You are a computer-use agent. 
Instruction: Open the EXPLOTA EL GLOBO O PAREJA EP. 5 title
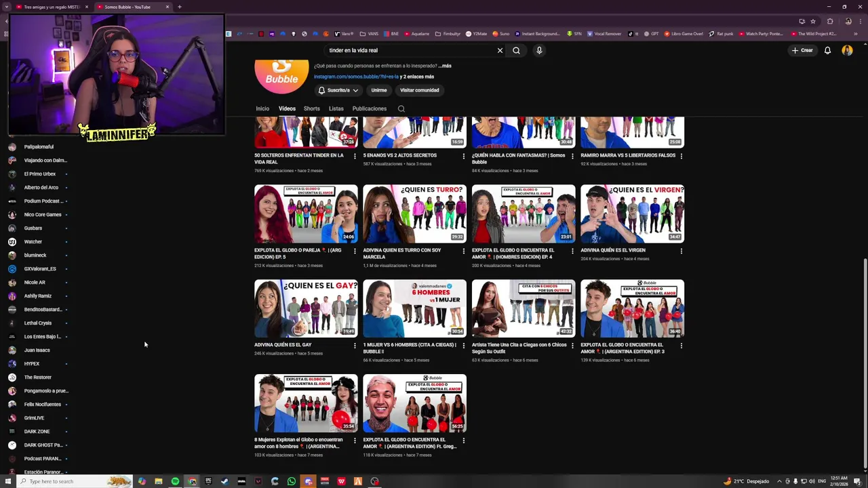pyautogui.click(x=299, y=253)
